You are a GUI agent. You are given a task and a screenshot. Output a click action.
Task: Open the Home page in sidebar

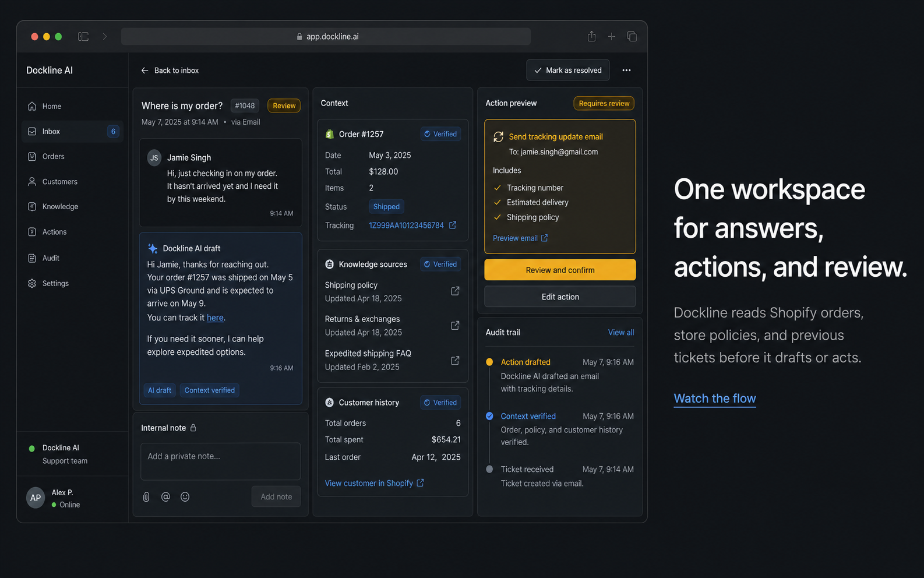[x=72, y=106]
